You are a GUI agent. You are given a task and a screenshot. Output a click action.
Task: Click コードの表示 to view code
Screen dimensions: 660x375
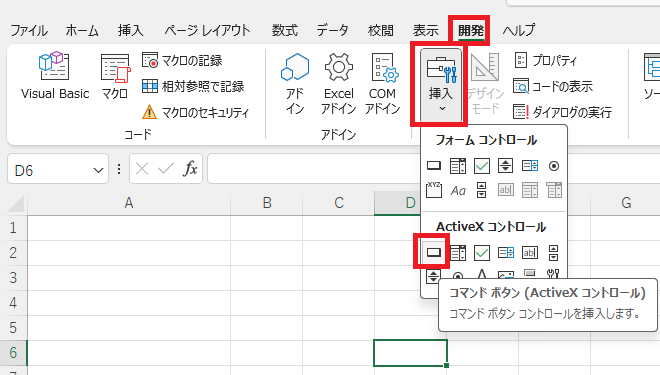pyautogui.click(x=553, y=86)
